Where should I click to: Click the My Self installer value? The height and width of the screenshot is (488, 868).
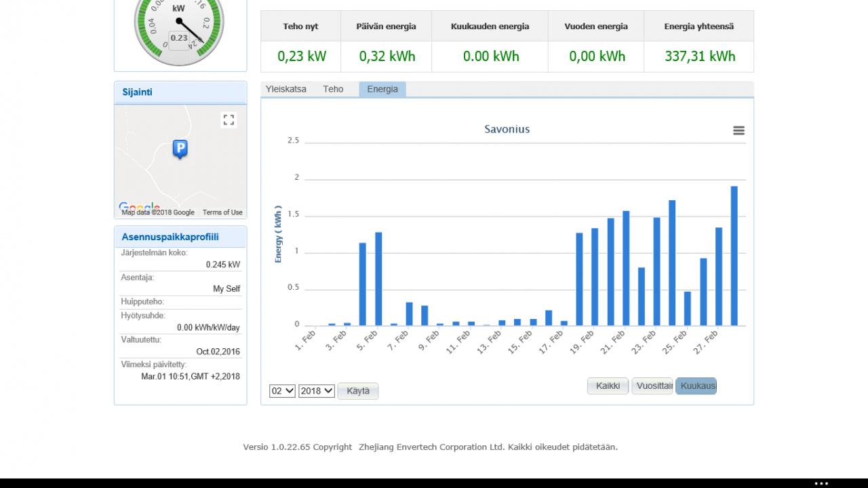point(226,289)
